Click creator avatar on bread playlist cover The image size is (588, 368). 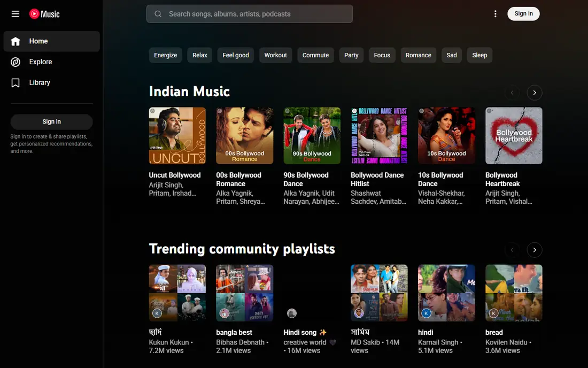click(x=493, y=313)
